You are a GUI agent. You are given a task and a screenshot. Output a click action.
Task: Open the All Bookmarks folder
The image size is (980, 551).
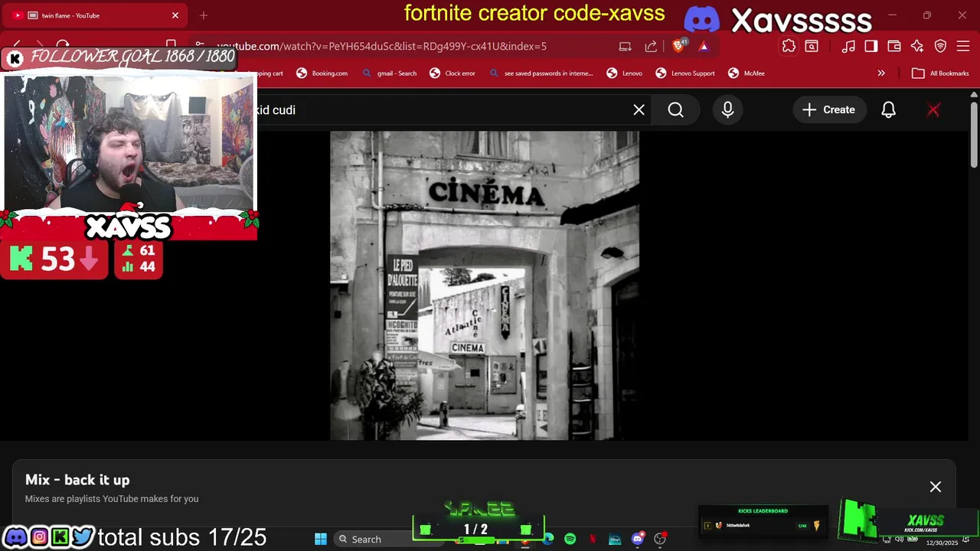[x=941, y=73]
